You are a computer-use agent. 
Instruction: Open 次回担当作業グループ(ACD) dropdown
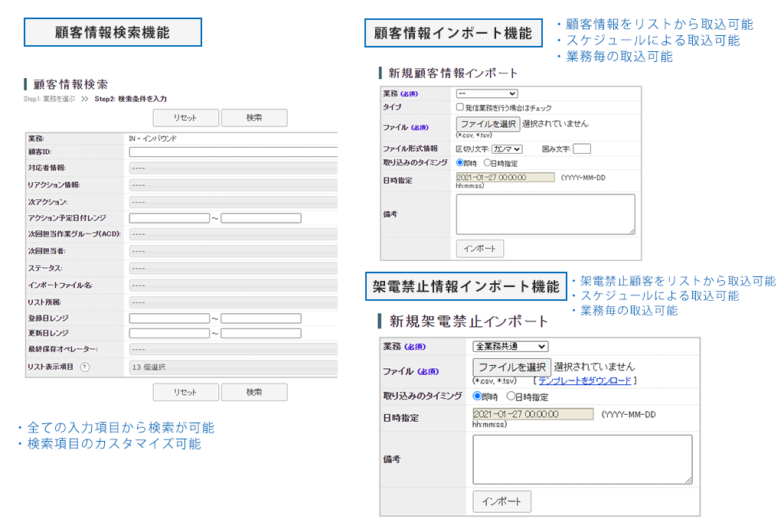(233, 234)
